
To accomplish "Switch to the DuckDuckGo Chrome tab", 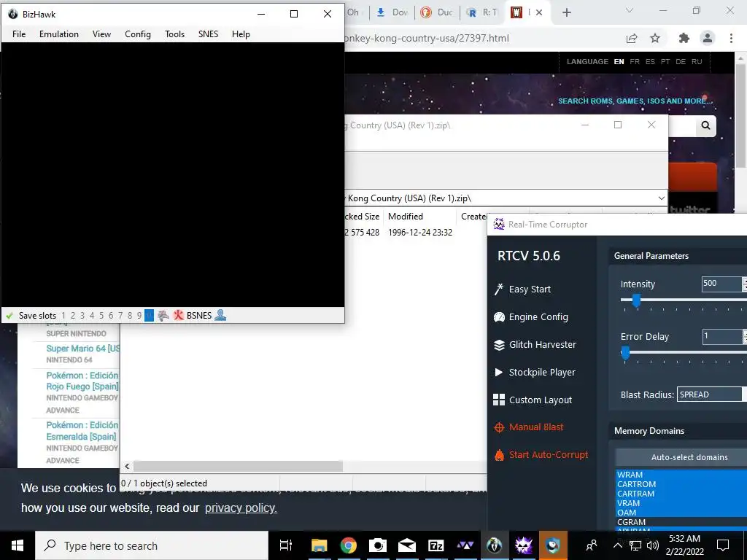I will pyautogui.click(x=437, y=13).
